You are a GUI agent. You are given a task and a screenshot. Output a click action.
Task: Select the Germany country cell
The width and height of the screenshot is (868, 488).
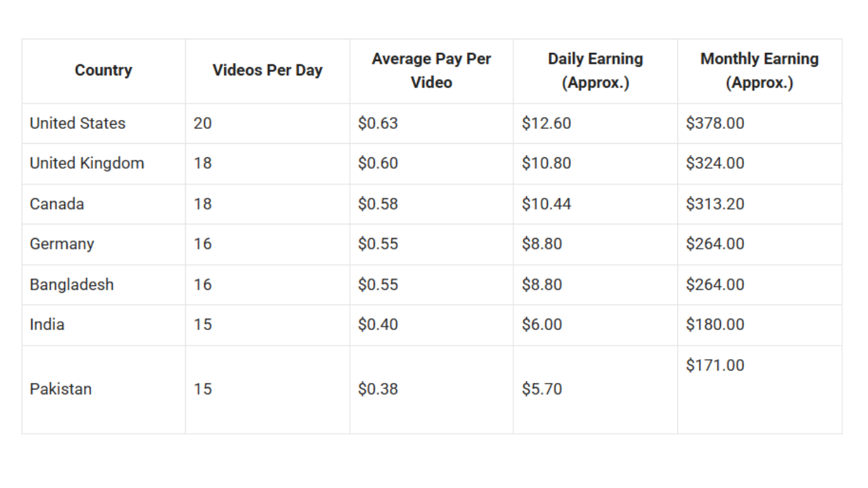[62, 244]
